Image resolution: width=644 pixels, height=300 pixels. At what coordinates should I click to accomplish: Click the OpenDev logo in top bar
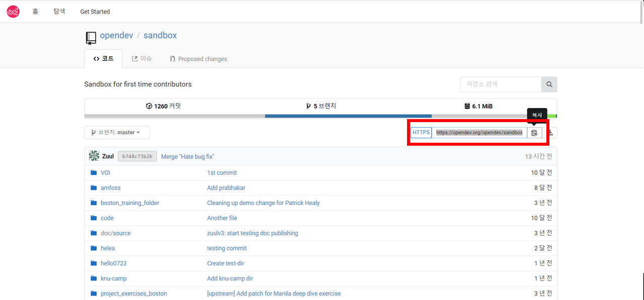tap(13, 12)
